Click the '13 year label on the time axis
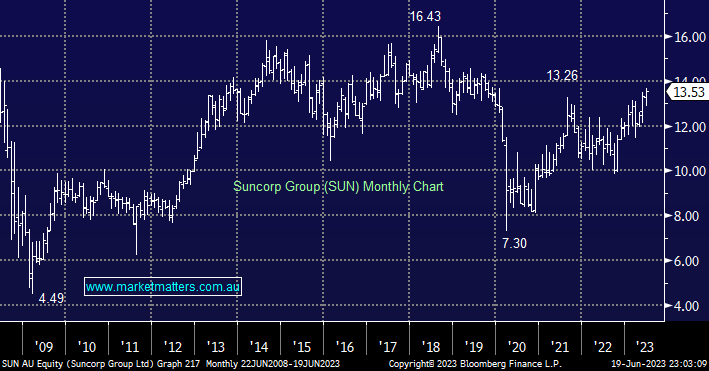 coord(216,347)
